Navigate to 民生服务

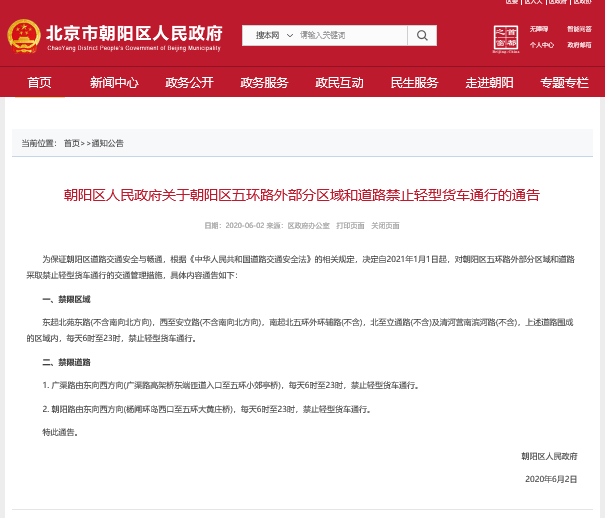click(414, 82)
